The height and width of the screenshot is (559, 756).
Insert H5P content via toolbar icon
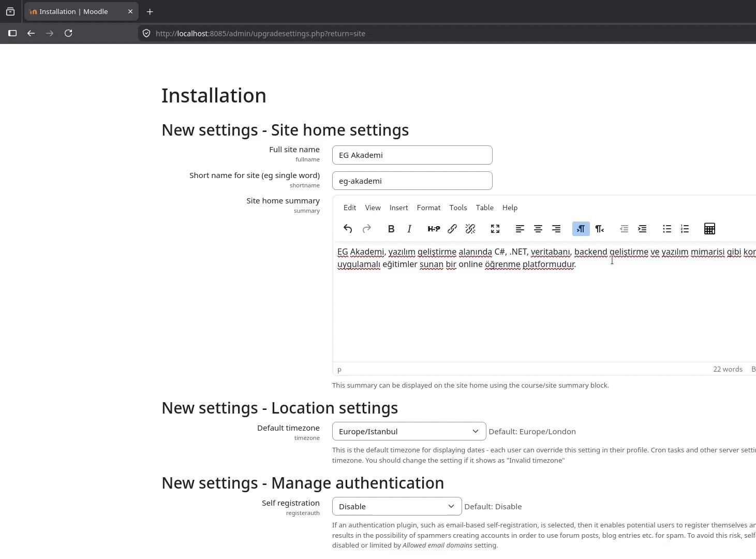click(x=434, y=229)
